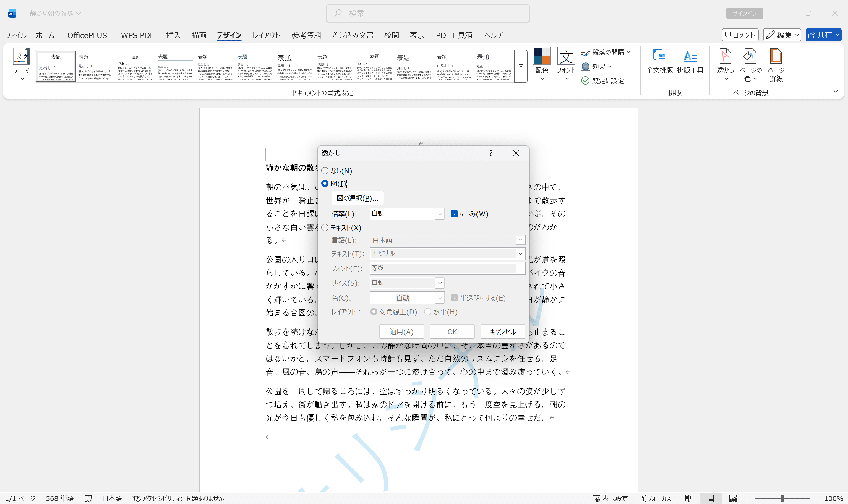Viewport: 848px width, 504px height.
Task: Open the 言語(L) dropdown
Action: pos(520,240)
